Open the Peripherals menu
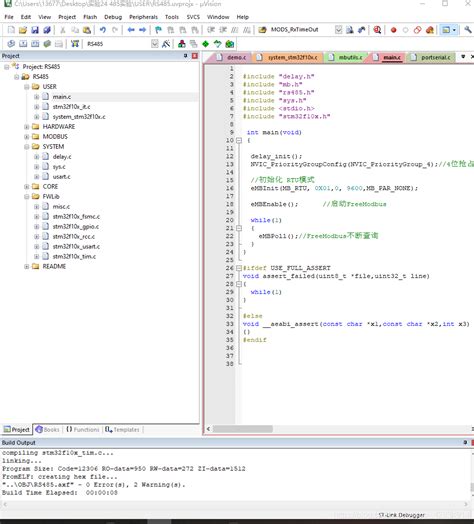The image size is (474, 524). 143,17
